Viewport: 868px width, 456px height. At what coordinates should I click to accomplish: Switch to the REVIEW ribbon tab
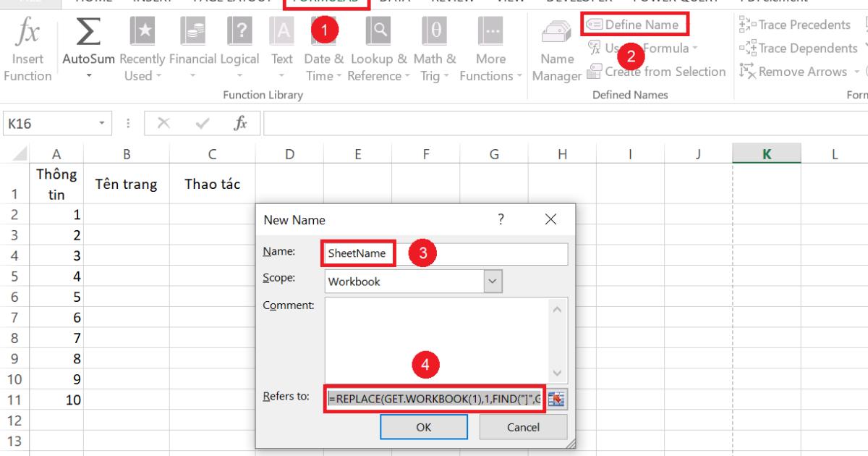point(453,1)
